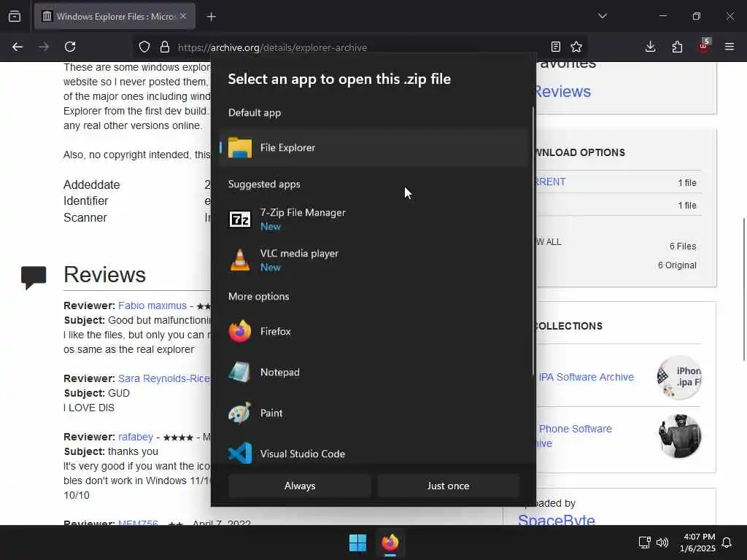Expand the list all tabs chevron
The height and width of the screenshot is (560, 747).
[603, 16]
